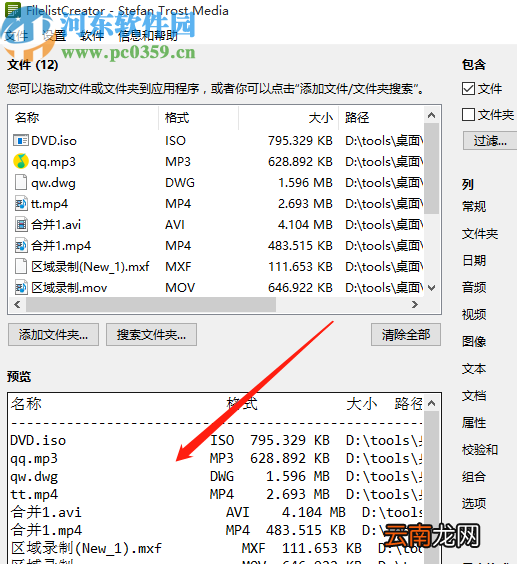Click the qq.mp3 music file icon

21,162
